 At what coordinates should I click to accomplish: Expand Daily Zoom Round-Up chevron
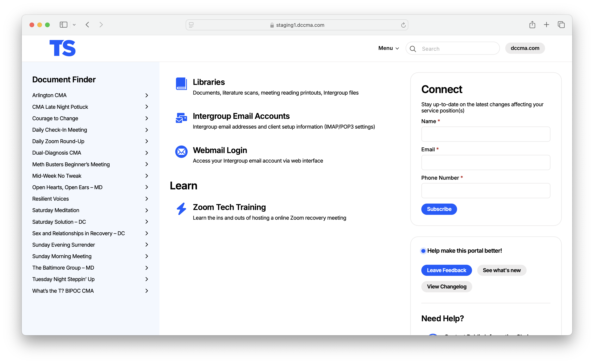[x=147, y=141]
